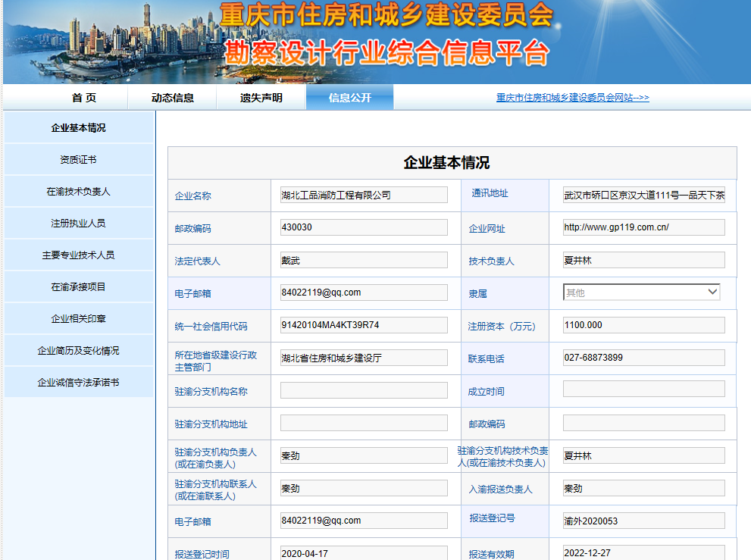Click the 通讯地址 input field
Viewport: 751px width, 560px height.
(643, 195)
